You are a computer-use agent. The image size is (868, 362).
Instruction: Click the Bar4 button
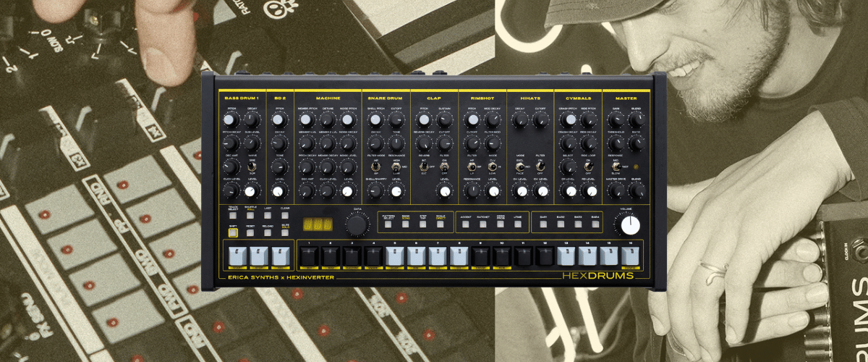tap(595, 224)
